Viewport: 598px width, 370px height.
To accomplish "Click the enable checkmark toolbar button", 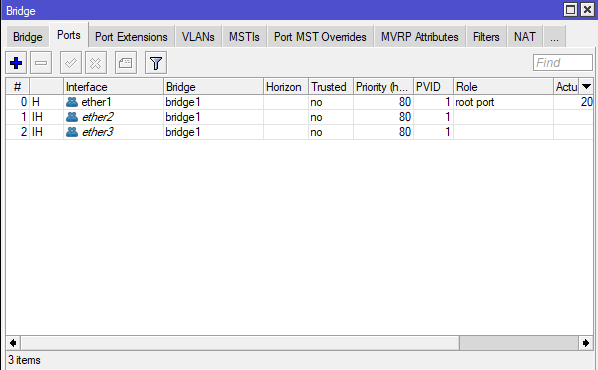I will 71,63.
